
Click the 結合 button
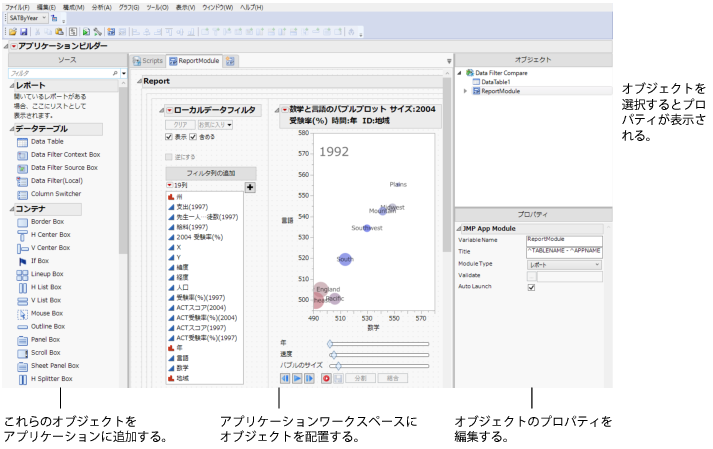click(x=393, y=378)
